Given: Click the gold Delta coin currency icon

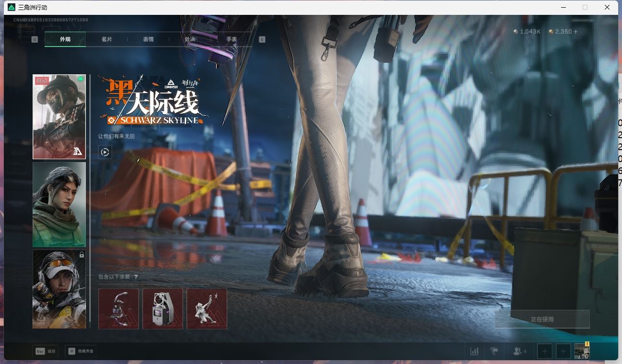Looking at the screenshot, I should pyautogui.click(x=551, y=32).
